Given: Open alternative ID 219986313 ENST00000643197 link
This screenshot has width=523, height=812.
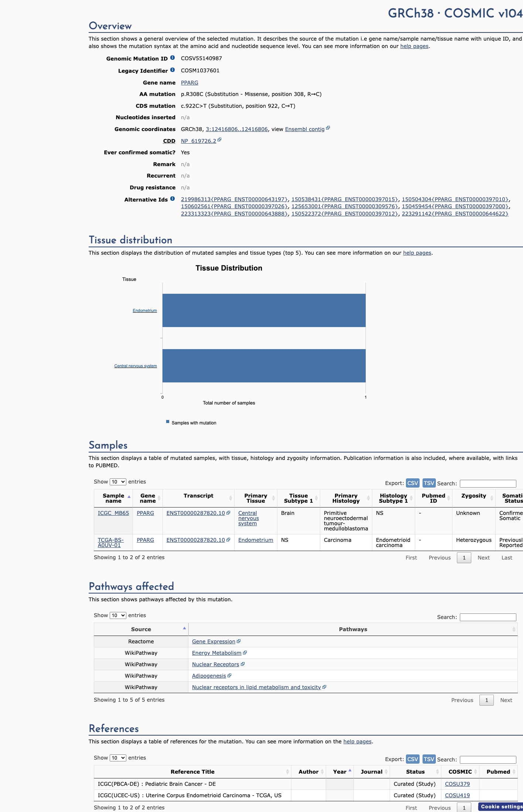Looking at the screenshot, I should (x=234, y=199).
